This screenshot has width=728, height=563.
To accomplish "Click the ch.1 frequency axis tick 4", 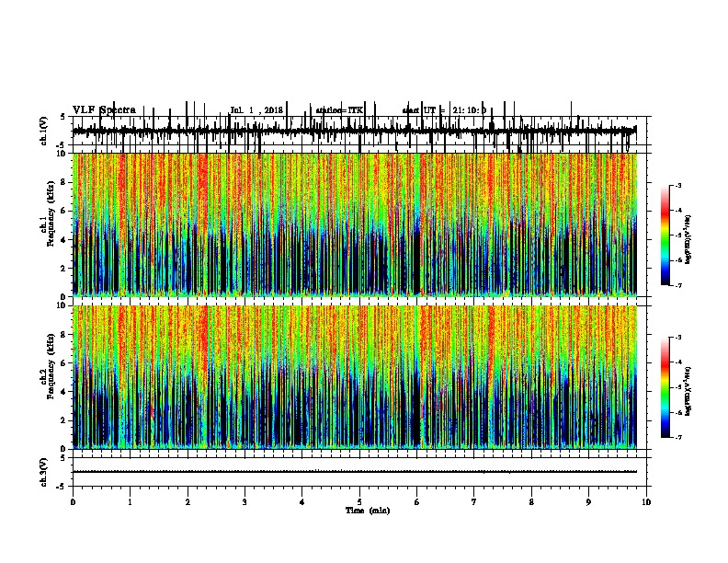I will (x=64, y=240).
